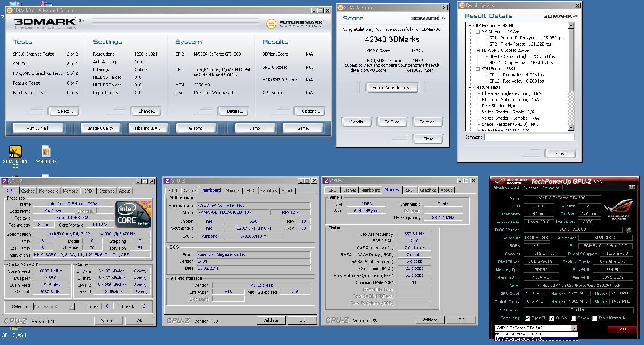Select the highlighted GTX 580 list entry
Image resolution: width=644 pixels, height=345 pixels.
[x=536, y=338]
